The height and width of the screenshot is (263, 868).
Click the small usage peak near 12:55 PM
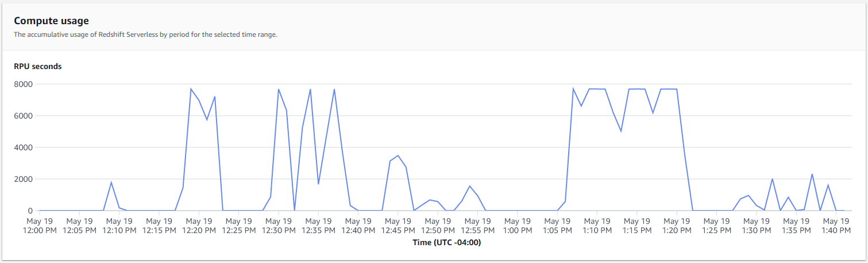pyautogui.click(x=470, y=186)
